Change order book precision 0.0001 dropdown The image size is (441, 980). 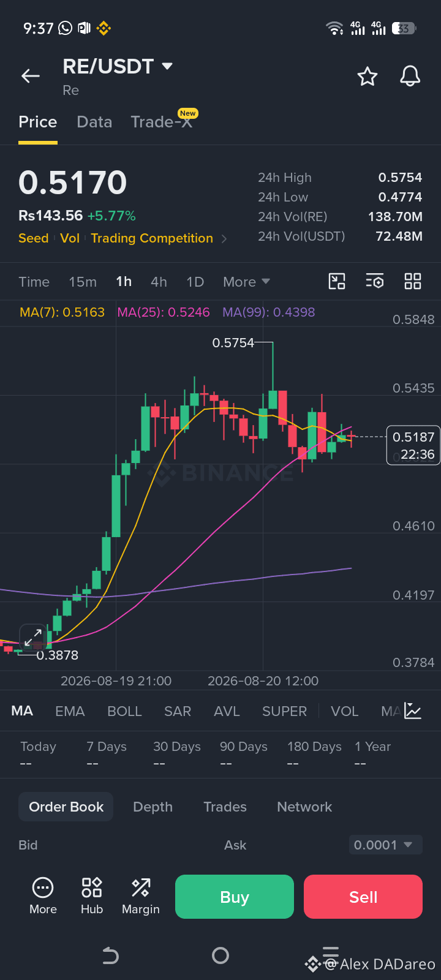(x=386, y=845)
